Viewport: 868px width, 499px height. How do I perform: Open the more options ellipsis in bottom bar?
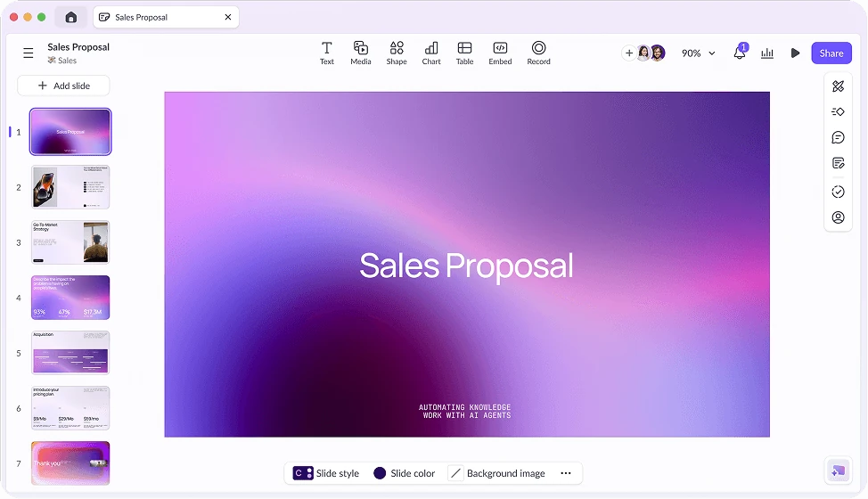point(566,473)
